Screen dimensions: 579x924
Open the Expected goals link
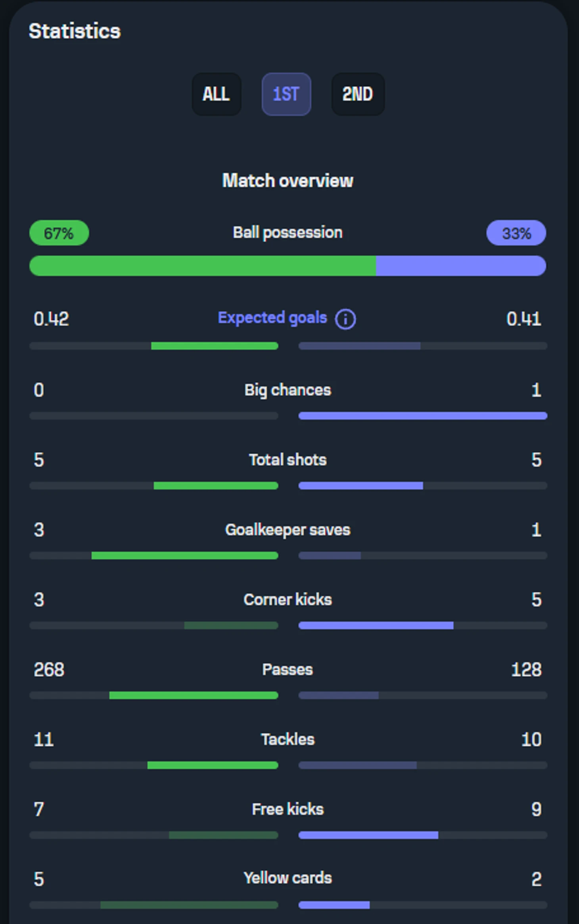pyautogui.click(x=272, y=318)
